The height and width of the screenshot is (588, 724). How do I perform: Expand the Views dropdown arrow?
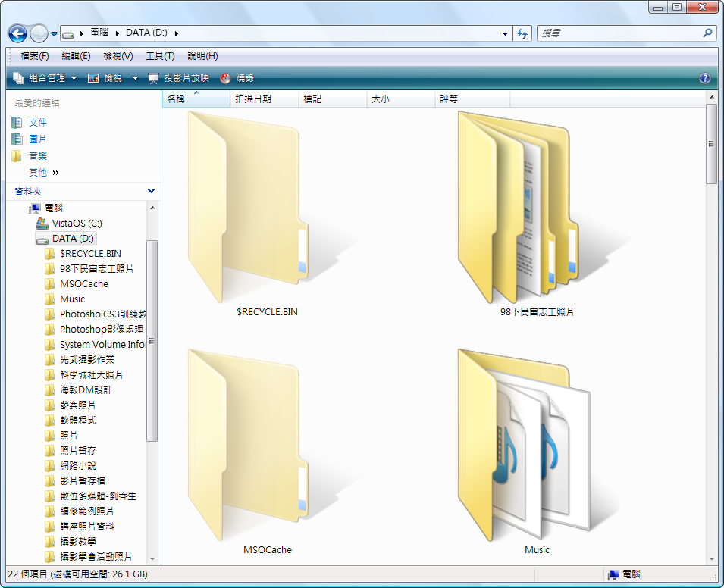135,78
